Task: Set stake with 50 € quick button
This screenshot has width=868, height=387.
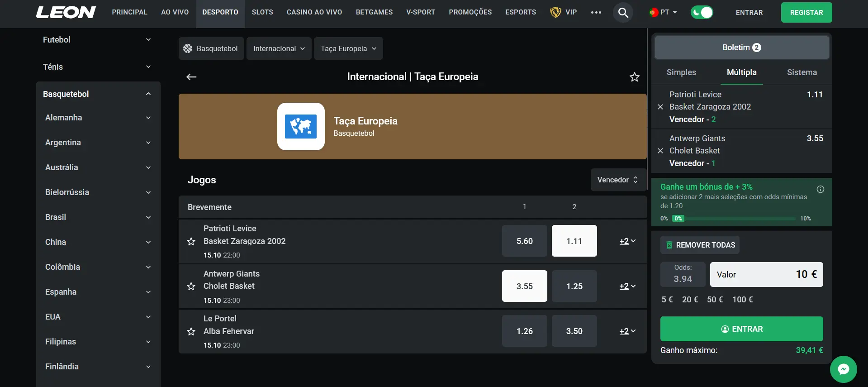Action: click(x=715, y=300)
